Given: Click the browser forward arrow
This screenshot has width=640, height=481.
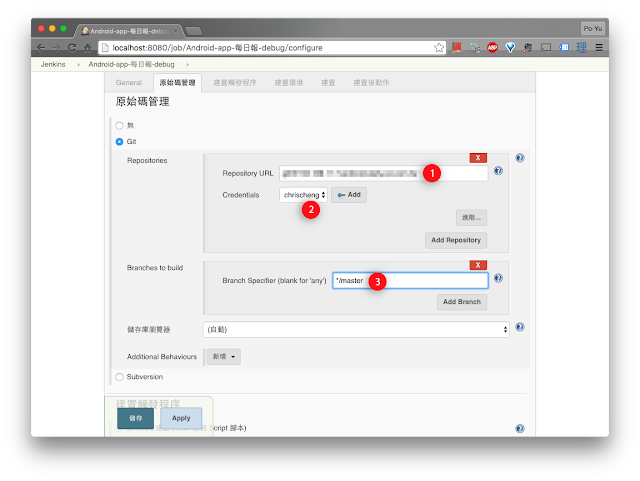Looking at the screenshot, I should [x=56, y=48].
